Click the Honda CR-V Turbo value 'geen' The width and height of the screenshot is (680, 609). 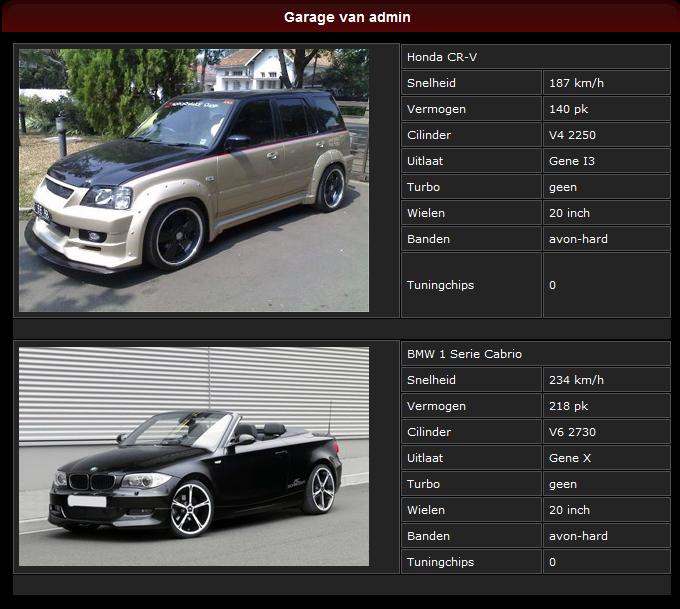tap(563, 187)
